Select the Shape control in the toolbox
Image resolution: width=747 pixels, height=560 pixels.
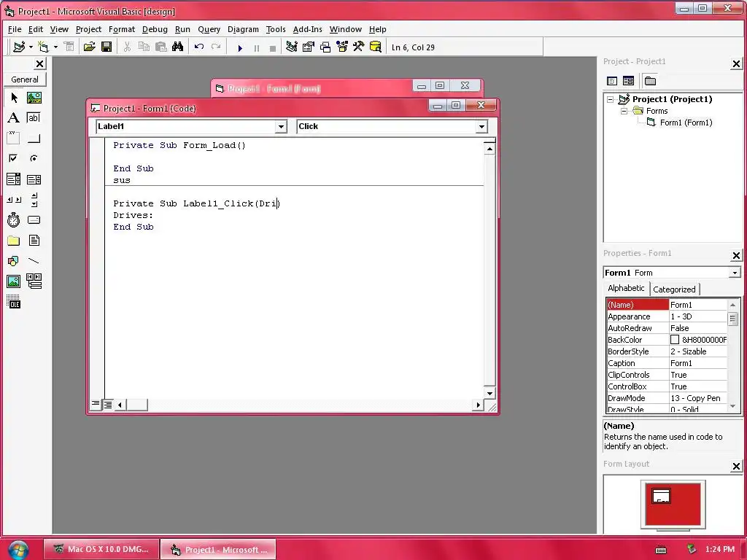(x=14, y=261)
